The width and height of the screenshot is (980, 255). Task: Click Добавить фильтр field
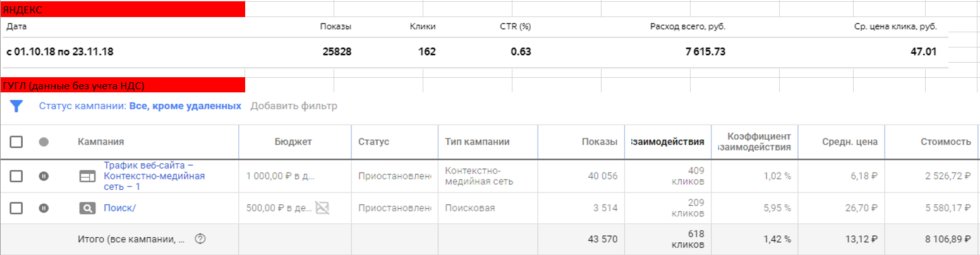[x=294, y=106]
